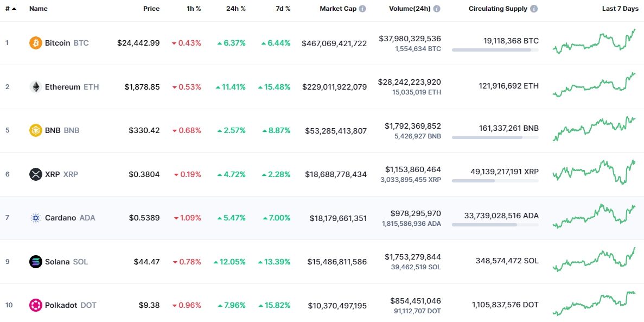Click Bitcoin's market cap $467,069,421,722
This screenshot has height=322, width=644.
[x=334, y=43]
